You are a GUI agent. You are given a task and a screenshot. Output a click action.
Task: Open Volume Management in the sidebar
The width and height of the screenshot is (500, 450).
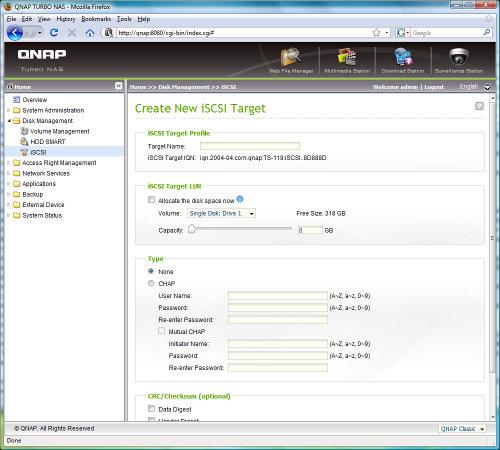(x=60, y=131)
